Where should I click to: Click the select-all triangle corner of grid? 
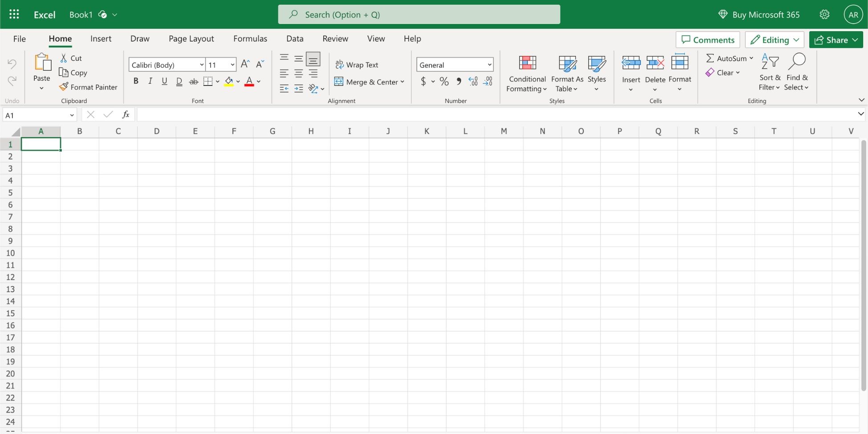[x=16, y=132]
